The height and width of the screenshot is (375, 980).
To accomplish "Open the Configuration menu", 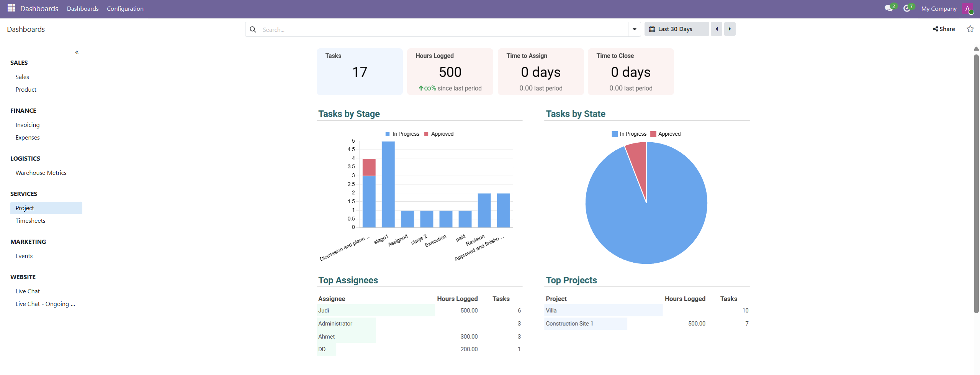I will click(x=125, y=8).
